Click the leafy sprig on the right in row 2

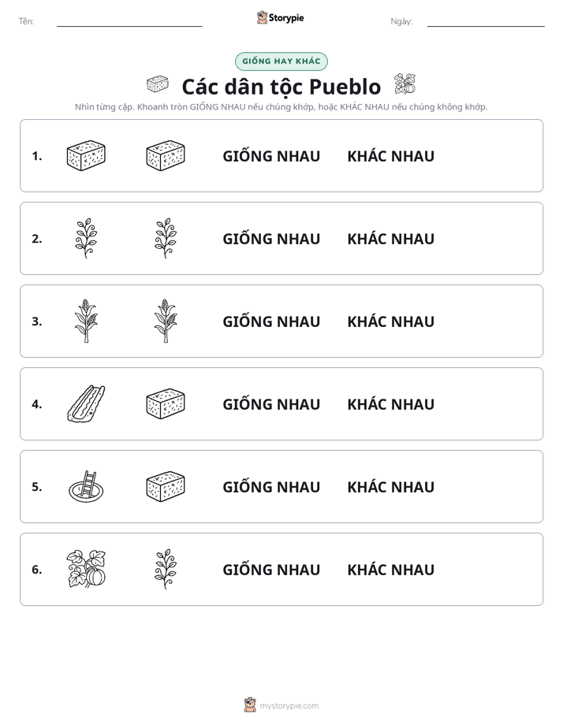tap(166, 238)
